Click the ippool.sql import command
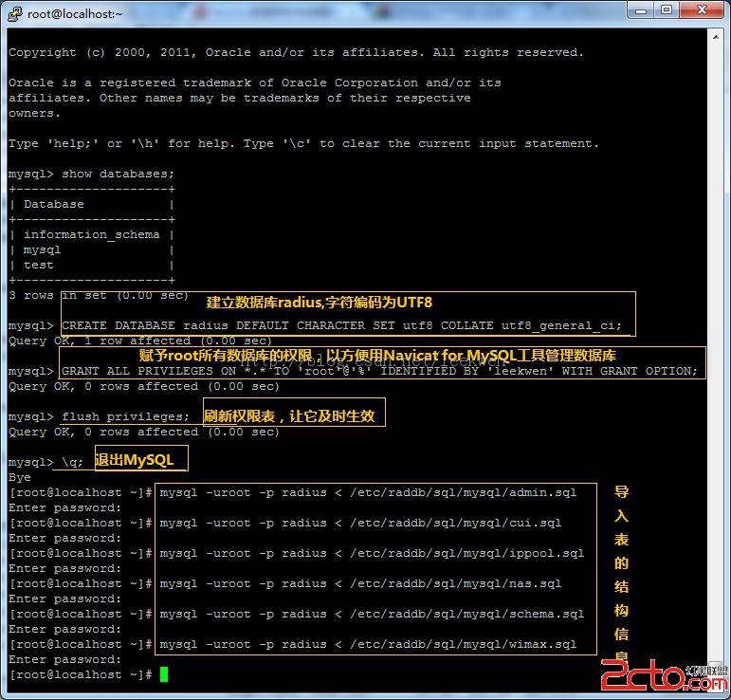The height and width of the screenshot is (700, 731). (372, 553)
